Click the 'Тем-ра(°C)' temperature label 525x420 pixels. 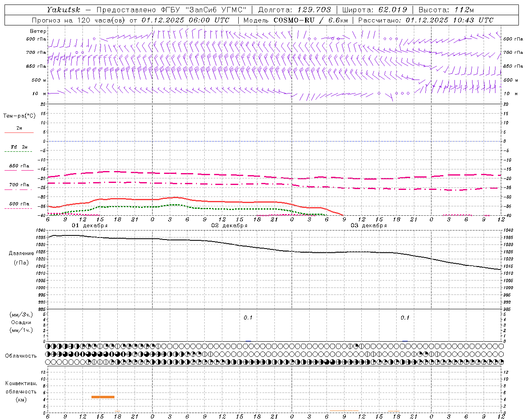click(19, 116)
